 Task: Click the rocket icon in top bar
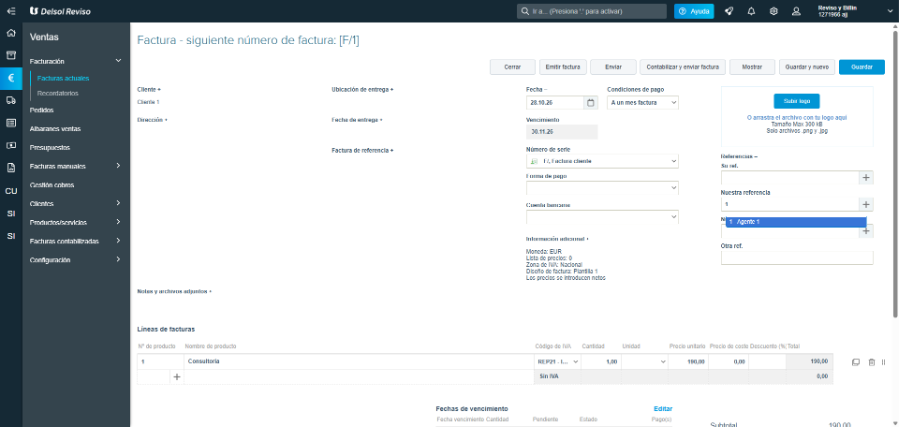(729, 11)
